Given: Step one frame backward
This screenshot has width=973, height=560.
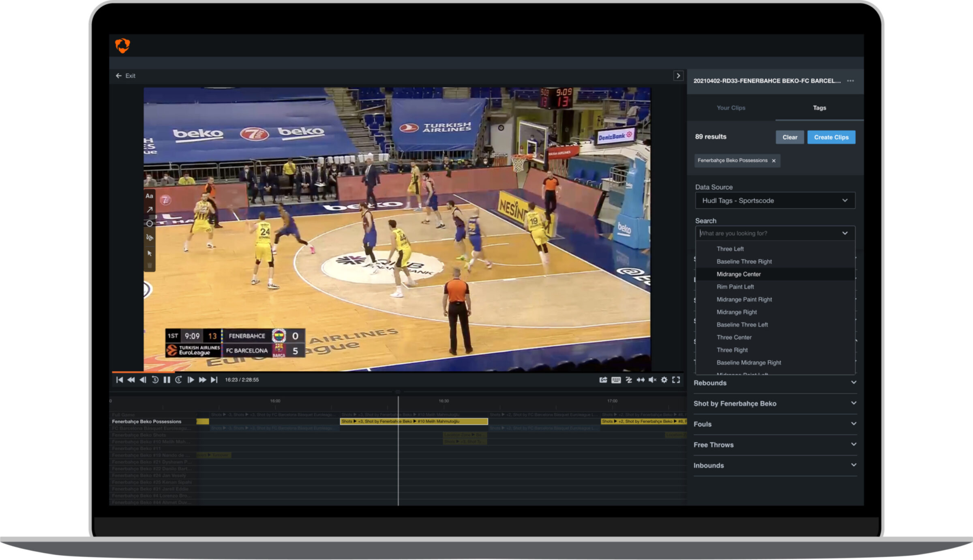Looking at the screenshot, I should [x=143, y=380].
